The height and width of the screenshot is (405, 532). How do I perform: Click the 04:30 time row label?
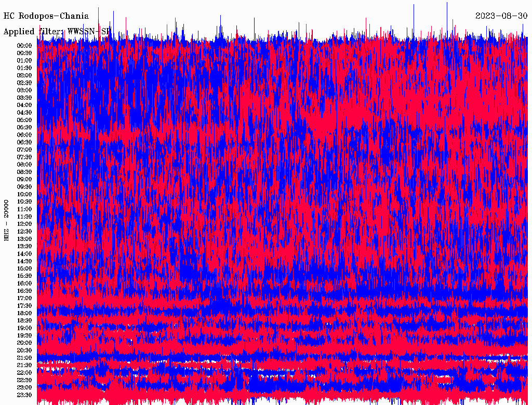pyautogui.click(x=24, y=113)
